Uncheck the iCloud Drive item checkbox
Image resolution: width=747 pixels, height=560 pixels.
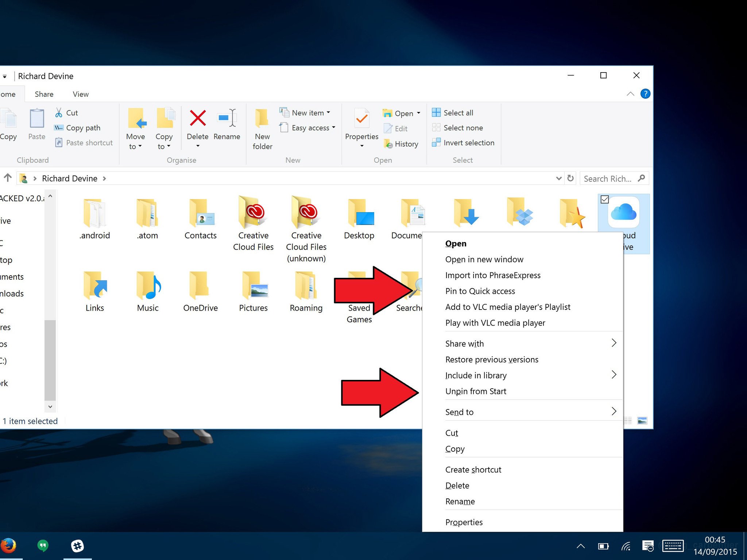click(x=604, y=199)
